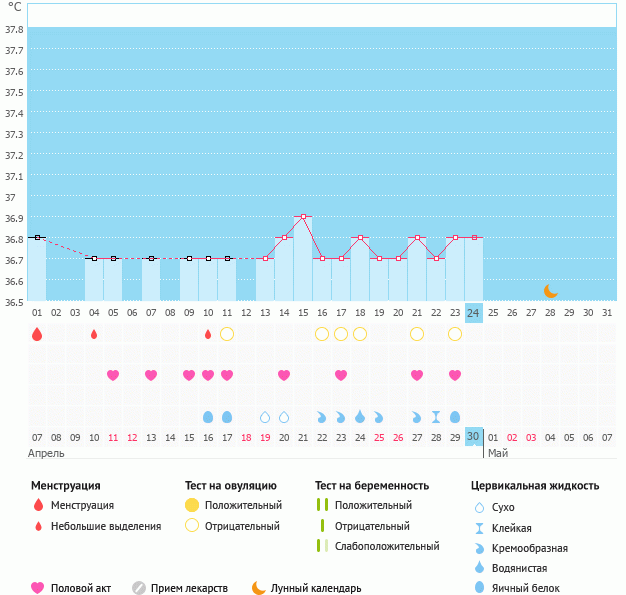Click the heart icon on day 05
Image resolution: width=626 pixels, height=595 pixels.
pos(113,375)
